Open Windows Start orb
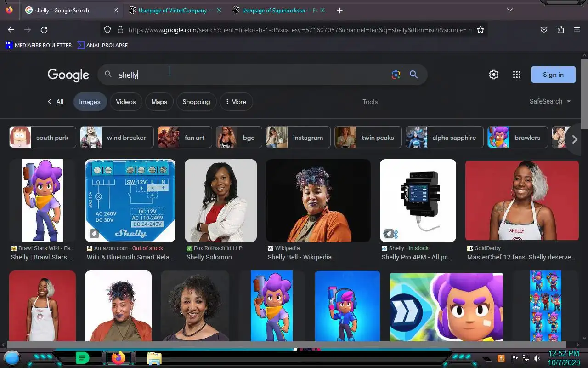588x368 pixels. (x=12, y=357)
